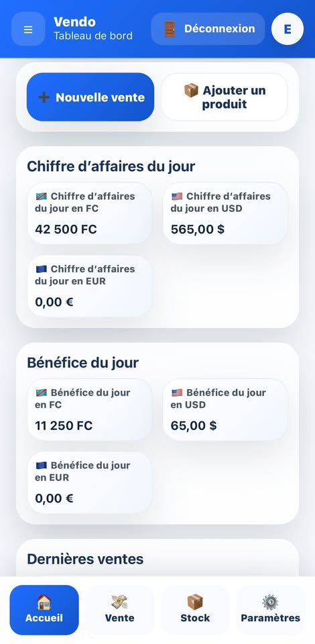
Task: Tap the plus icon on Nouvelle vente
Action: tap(44, 97)
